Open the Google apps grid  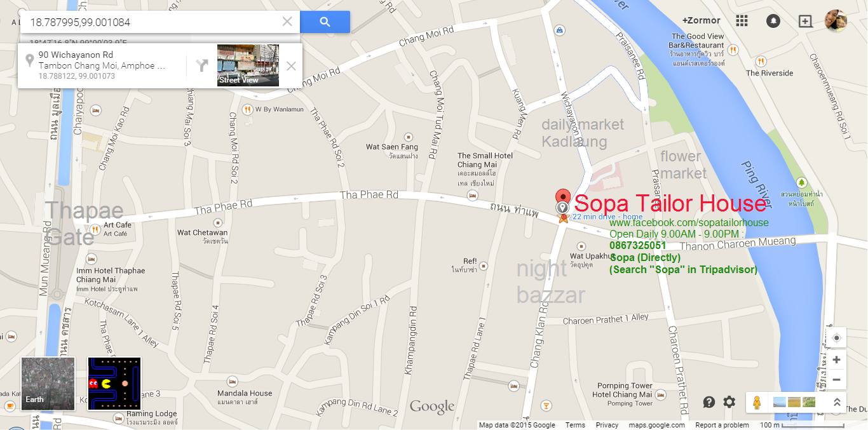pos(742,21)
